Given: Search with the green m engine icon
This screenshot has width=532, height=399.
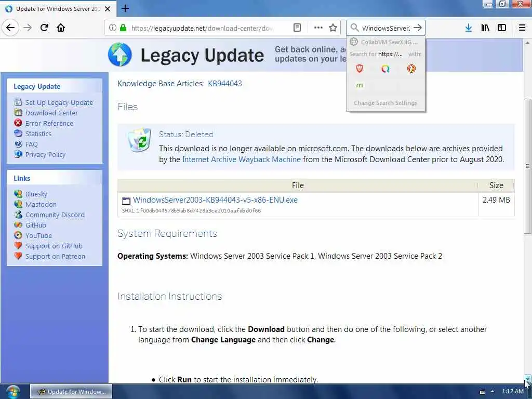Looking at the screenshot, I should (360, 86).
